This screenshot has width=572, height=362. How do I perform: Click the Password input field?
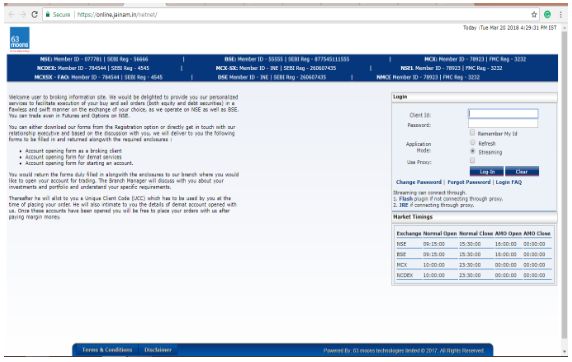[x=503, y=124]
